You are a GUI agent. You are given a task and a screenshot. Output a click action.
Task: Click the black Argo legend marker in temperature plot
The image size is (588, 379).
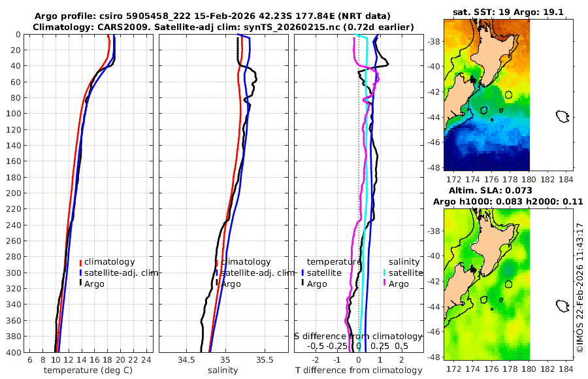click(80, 283)
